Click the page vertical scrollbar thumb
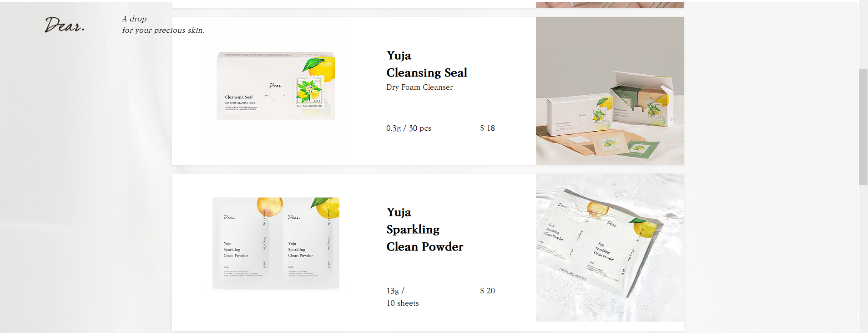Screen dimensions: 868x333 coord(863,127)
